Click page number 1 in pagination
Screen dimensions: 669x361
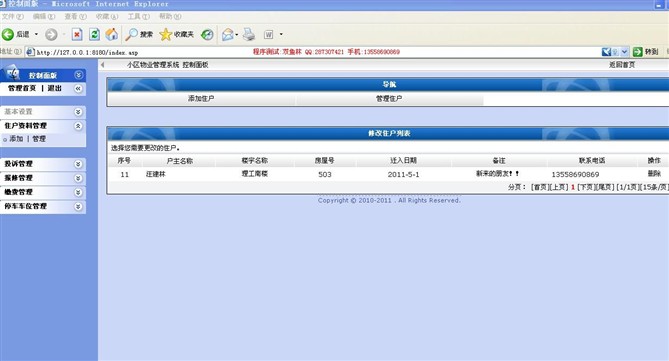click(573, 187)
